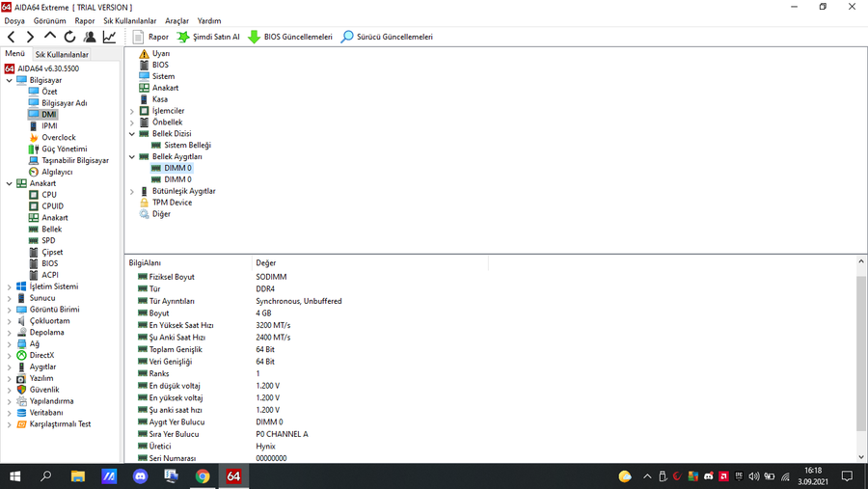Open the Karşılaştırmalı Test node
This screenshot has width=868, height=489.
click(54, 423)
